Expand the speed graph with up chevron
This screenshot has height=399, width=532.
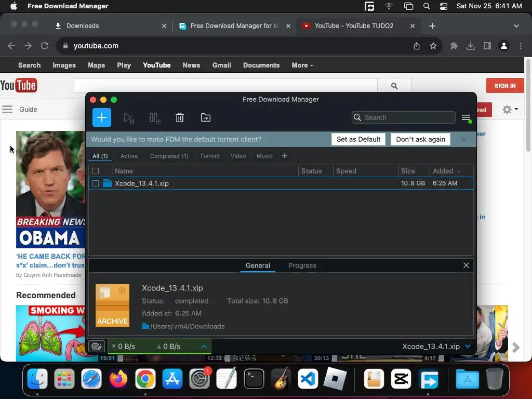(204, 347)
